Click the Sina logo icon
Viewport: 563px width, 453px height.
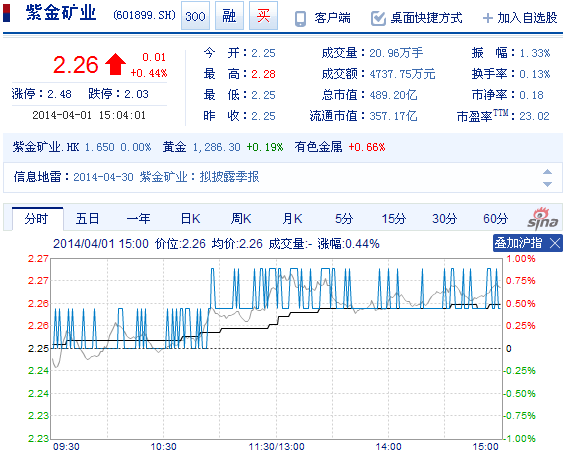[x=543, y=218]
